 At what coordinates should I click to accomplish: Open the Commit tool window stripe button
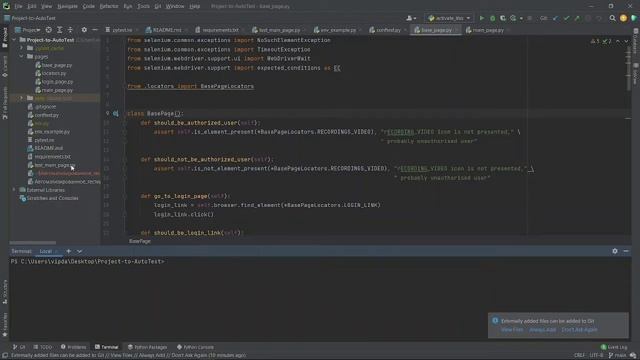[x=4, y=67]
